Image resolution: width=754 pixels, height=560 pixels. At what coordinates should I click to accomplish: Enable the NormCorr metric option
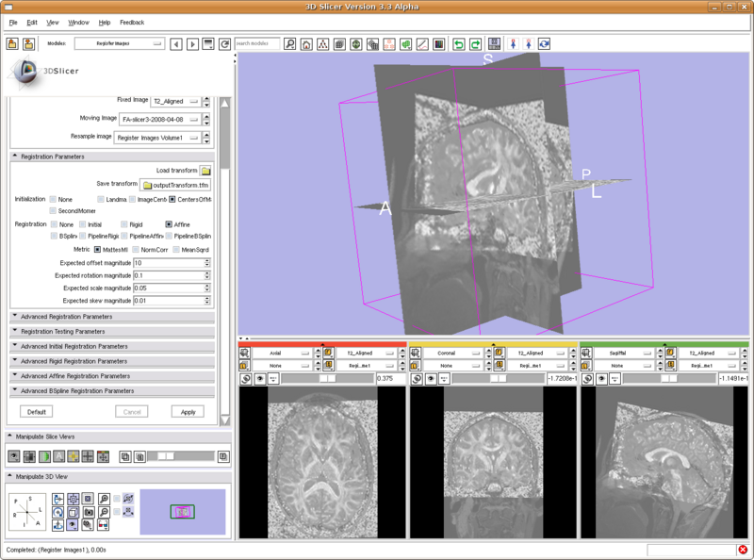pyautogui.click(x=135, y=249)
